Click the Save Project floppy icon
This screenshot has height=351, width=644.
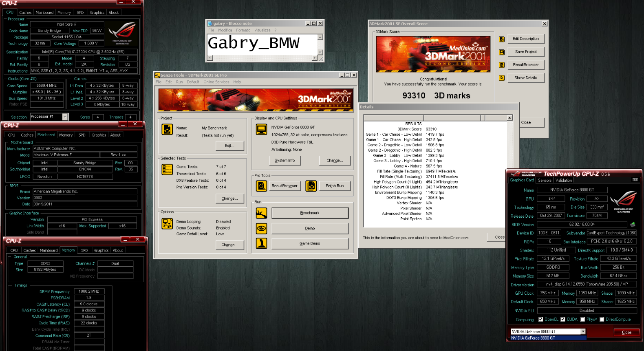(x=502, y=52)
